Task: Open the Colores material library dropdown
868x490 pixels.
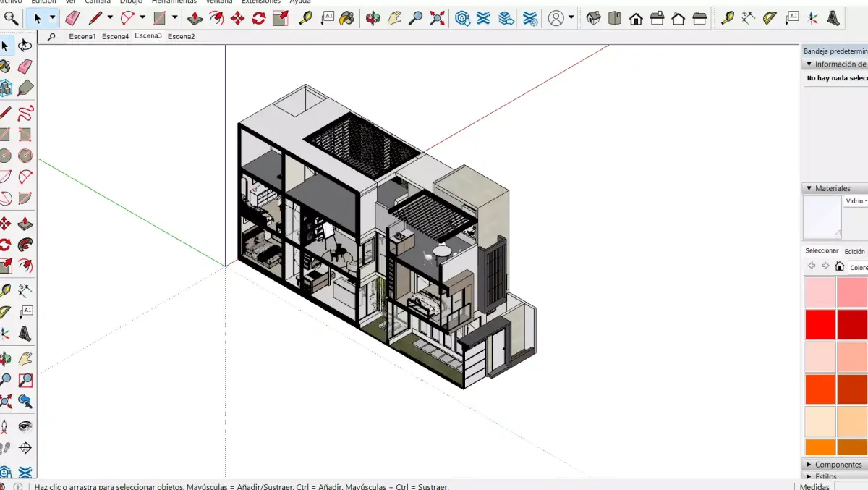Action: point(858,267)
